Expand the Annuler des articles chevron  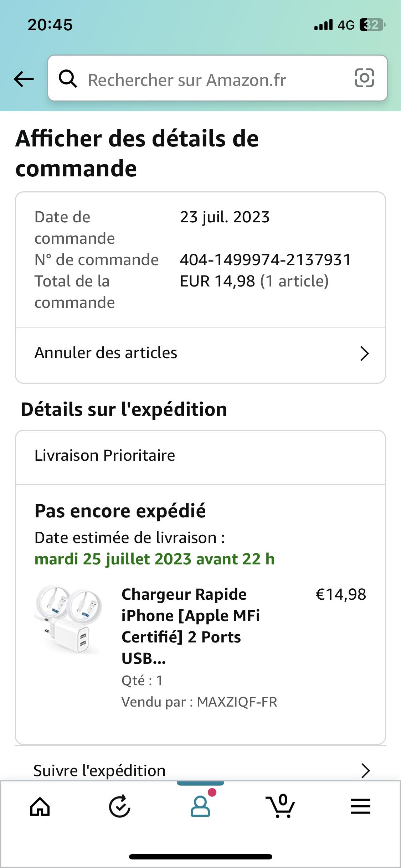pyautogui.click(x=364, y=353)
